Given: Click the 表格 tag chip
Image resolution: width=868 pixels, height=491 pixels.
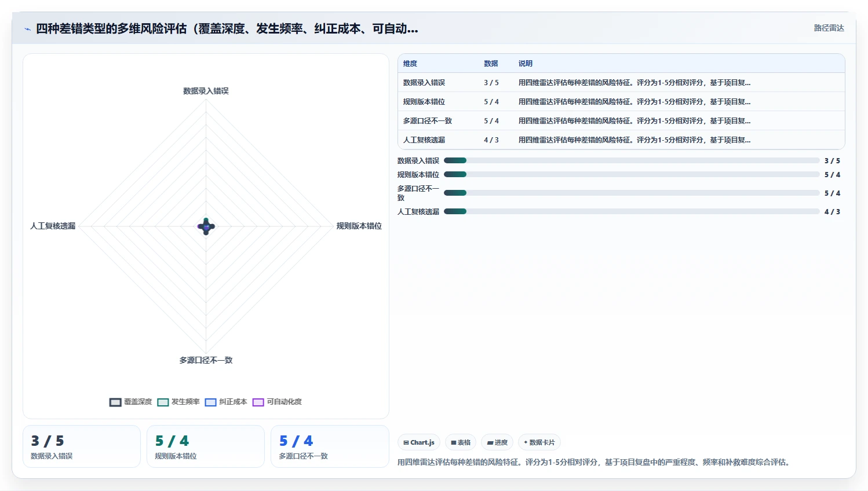Looking at the screenshot, I should [461, 442].
